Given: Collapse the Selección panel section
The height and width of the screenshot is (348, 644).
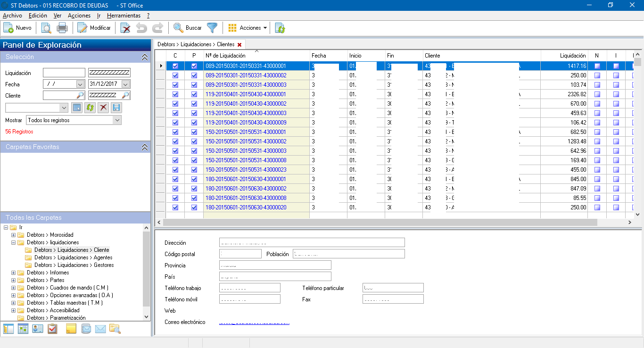Looking at the screenshot, I should tap(145, 57).
